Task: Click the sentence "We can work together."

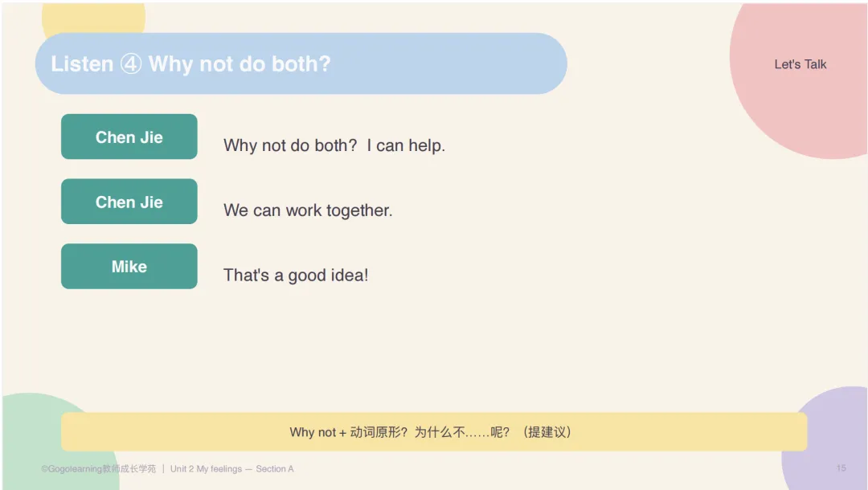Action: point(308,210)
